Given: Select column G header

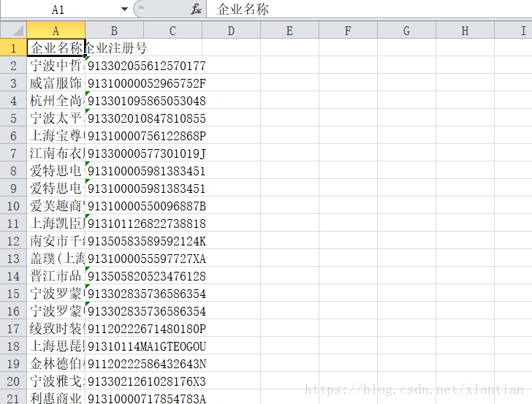Looking at the screenshot, I should 406,31.
